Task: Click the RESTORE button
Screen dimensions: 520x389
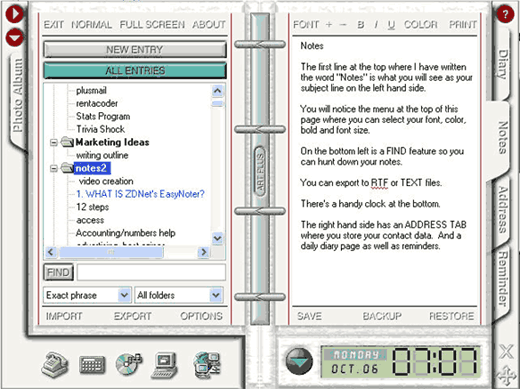Action: point(451,316)
